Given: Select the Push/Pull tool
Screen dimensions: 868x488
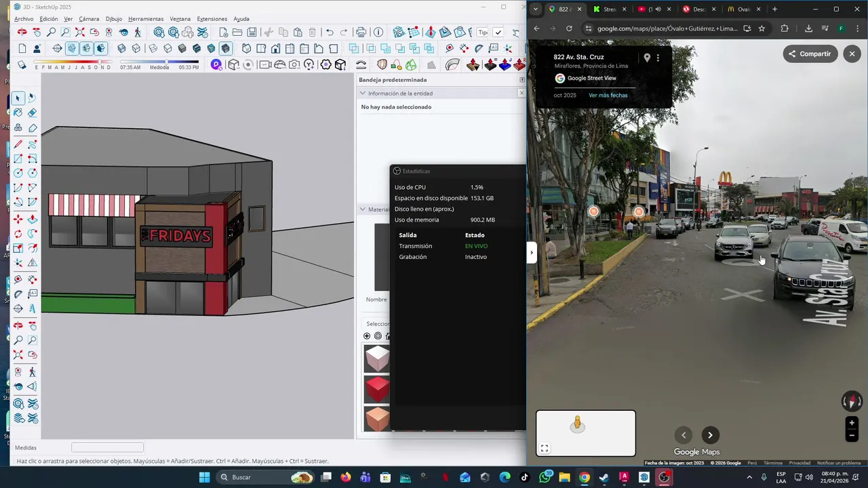Looking at the screenshot, I should (x=33, y=219).
